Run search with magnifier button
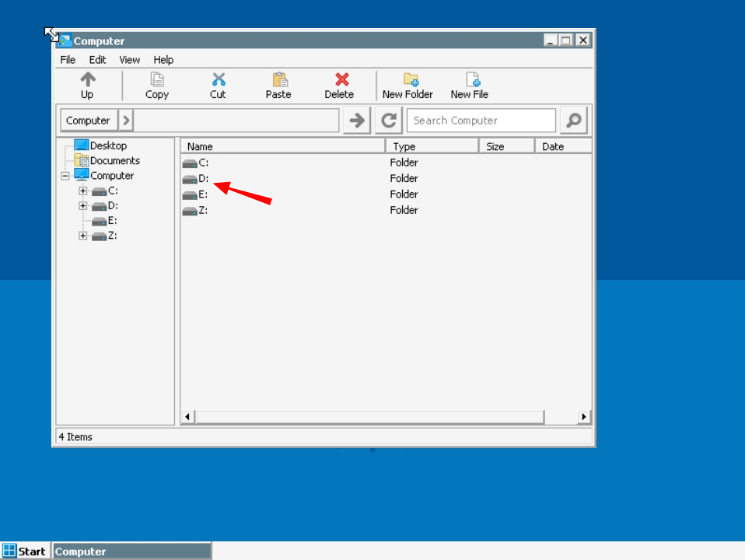 point(573,121)
